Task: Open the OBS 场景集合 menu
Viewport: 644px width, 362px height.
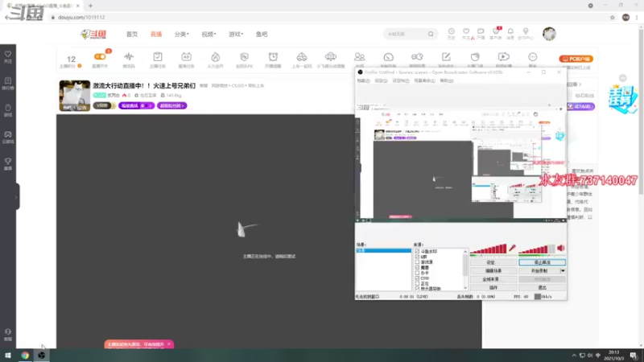Action: (424, 81)
